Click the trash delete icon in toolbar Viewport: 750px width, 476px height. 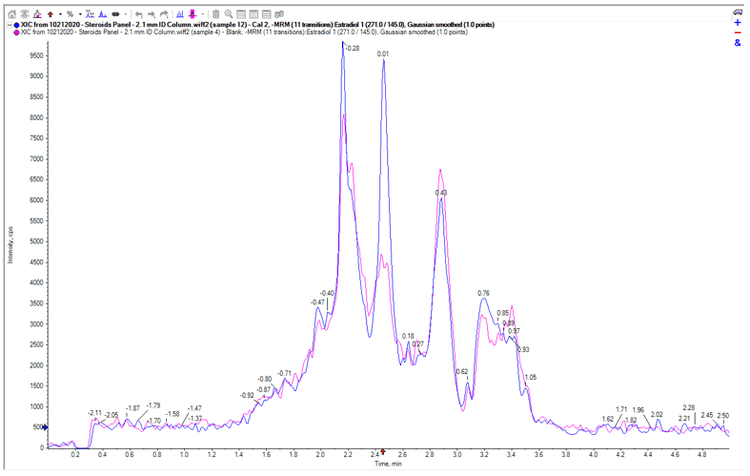point(216,14)
